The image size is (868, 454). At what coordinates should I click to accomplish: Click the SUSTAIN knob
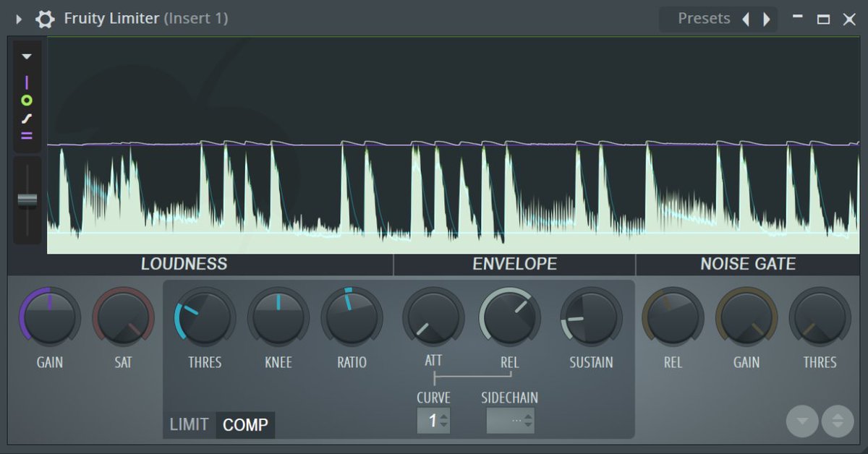[591, 317]
